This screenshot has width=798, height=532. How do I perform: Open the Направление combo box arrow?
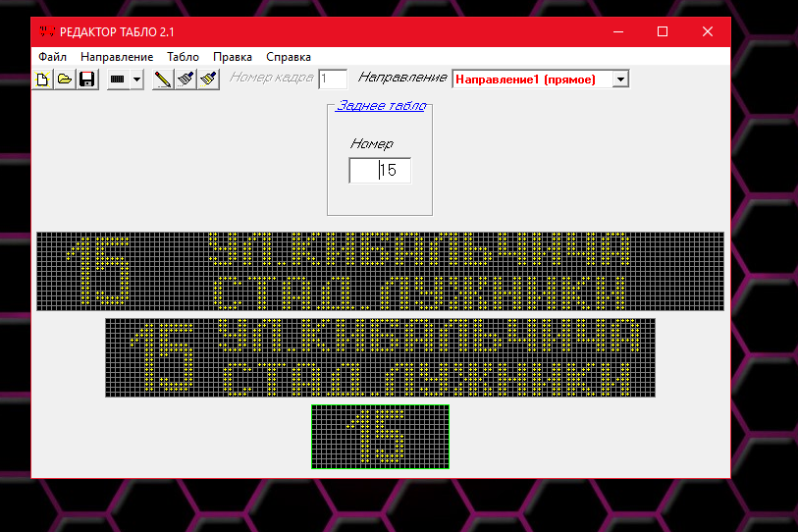pos(620,79)
